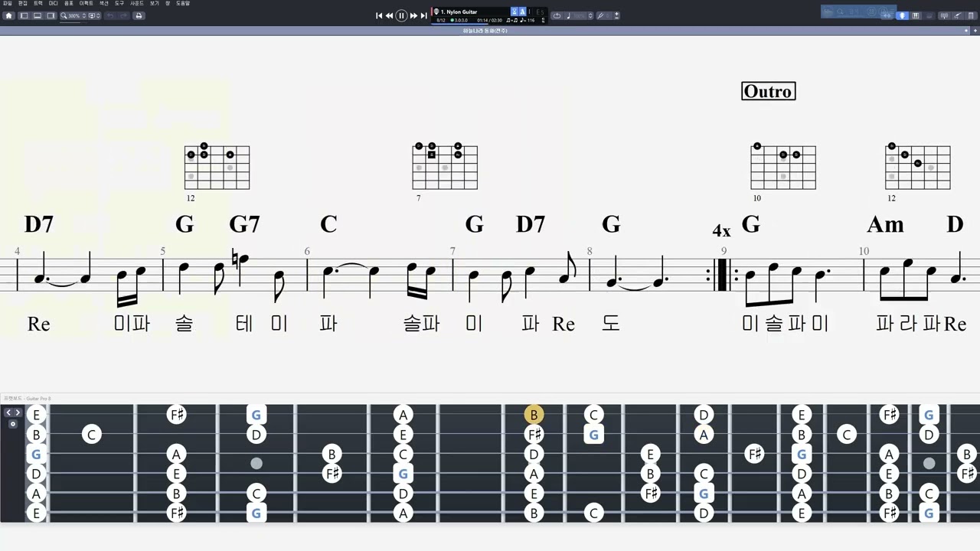Toggle the left edition panel button

[x=24, y=15]
